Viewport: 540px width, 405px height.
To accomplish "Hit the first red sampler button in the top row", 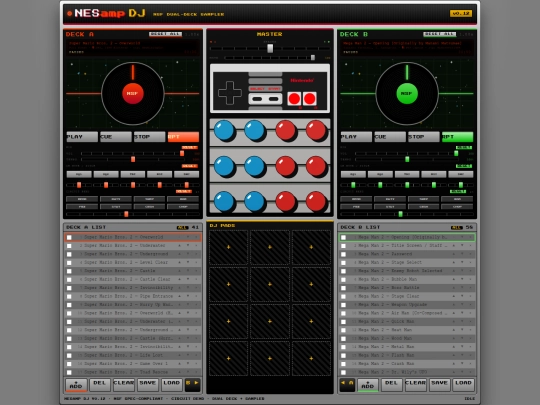I will 285,130.
